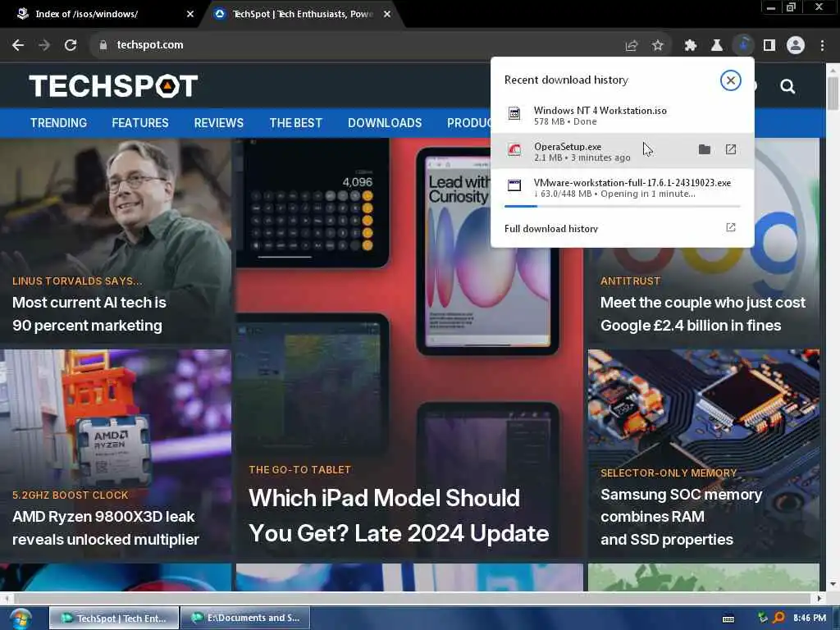Open full download history external link icon
This screenshot has width=840, height=630.
[x=731, y=228]
